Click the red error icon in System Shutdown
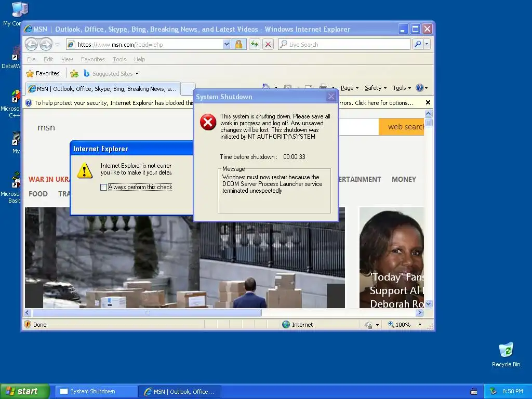This screenshot has width=532, height=399. pos(208,122)
